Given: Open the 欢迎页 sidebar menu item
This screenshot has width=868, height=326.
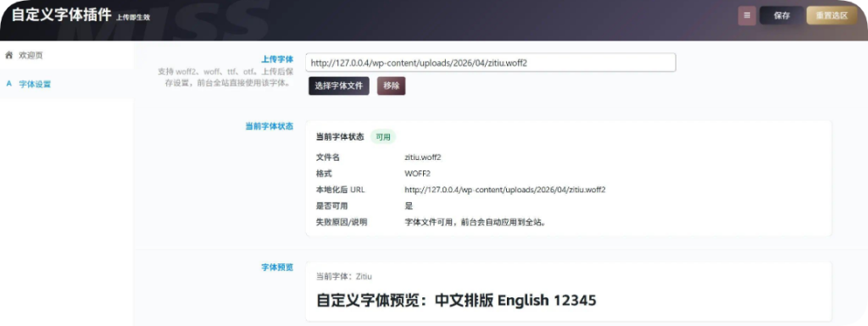Looking at the screenshot, I should tap(66, 55).
